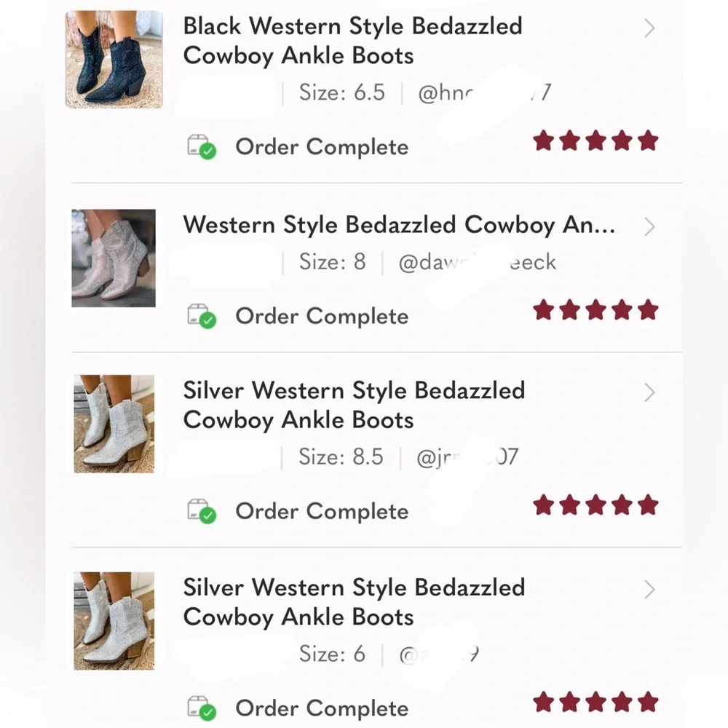This screenshot has height=728, width=728.
Task: Click the order complete package icon for size 6.5
Action: point(202,147)
